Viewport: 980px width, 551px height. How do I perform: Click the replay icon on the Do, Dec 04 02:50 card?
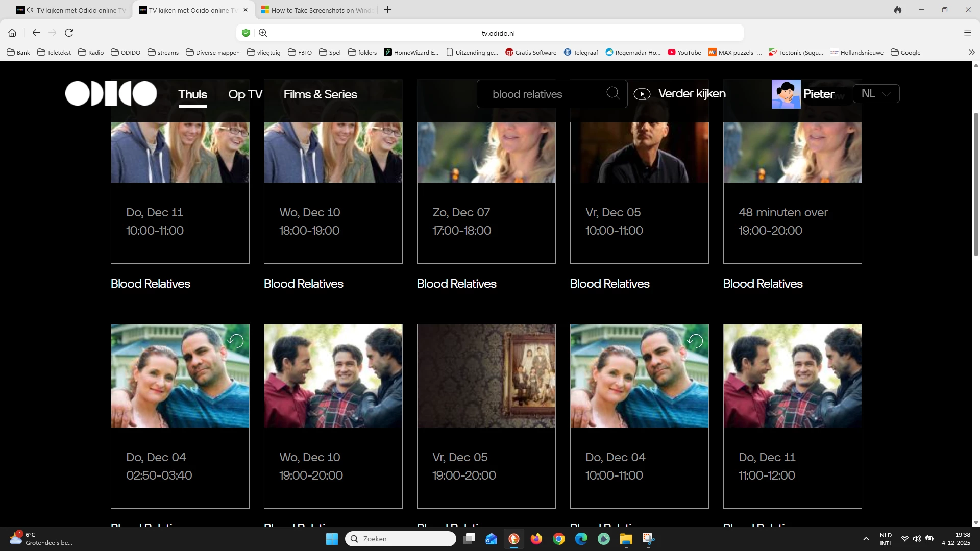point(236,340)
